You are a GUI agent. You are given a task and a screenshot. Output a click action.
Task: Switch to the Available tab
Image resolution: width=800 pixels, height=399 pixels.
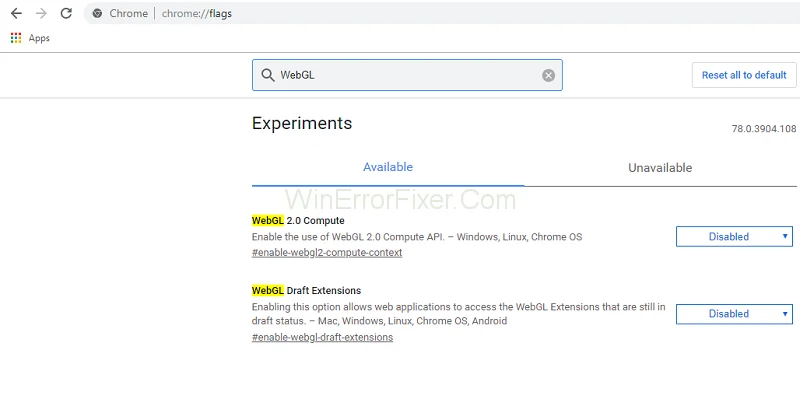(388, 167)
